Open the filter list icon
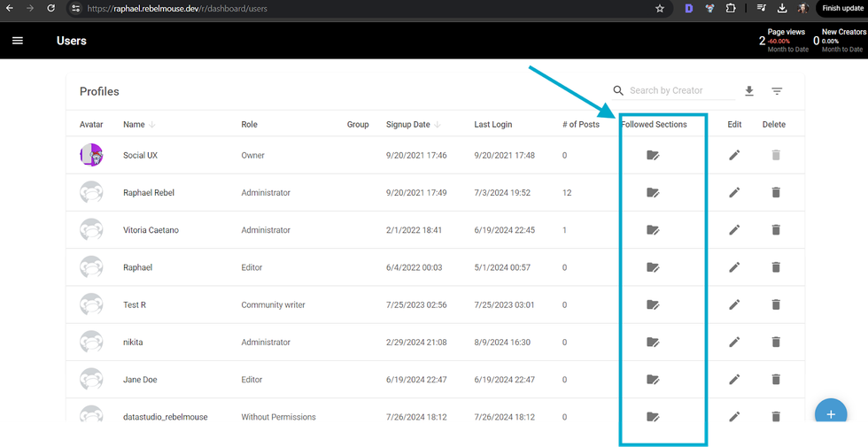 [x=777, y=91]
